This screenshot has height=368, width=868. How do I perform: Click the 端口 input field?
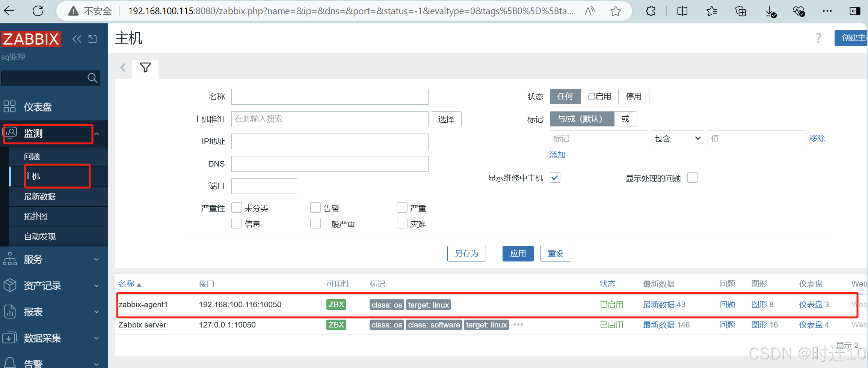coord(264,186)
